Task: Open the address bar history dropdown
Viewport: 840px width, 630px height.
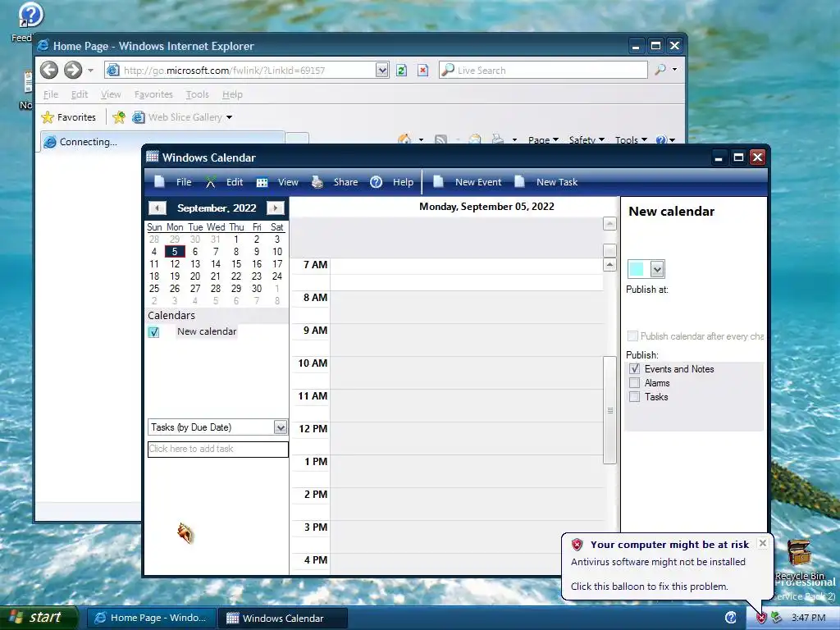Action: (381, 70)
